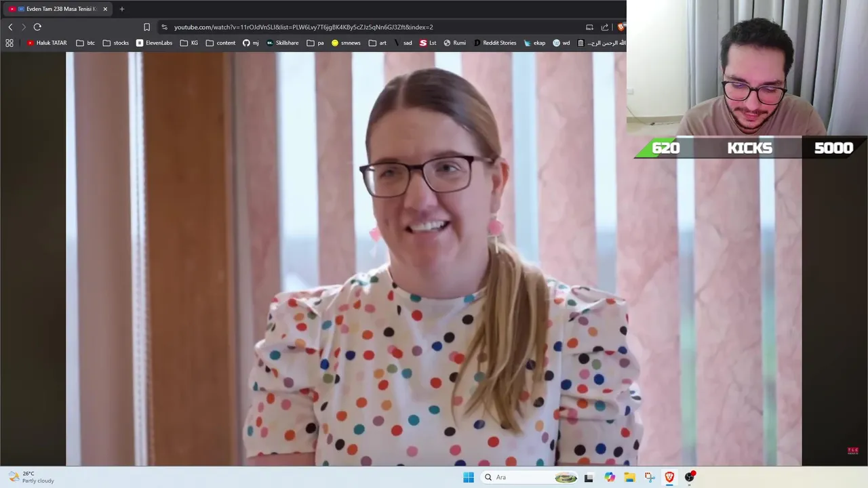Image resolution: width=868 pixels, height=488 pixels.
Task: Bookmark this page with the bookmark icon
Action: (146, 27)
